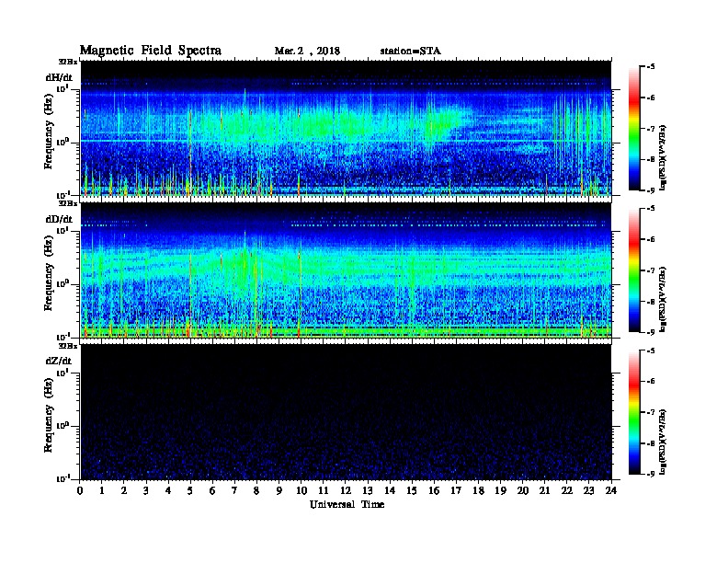Click the x-axis tick label "1"
The image size is (728, 563).
[x=102, y=490]
